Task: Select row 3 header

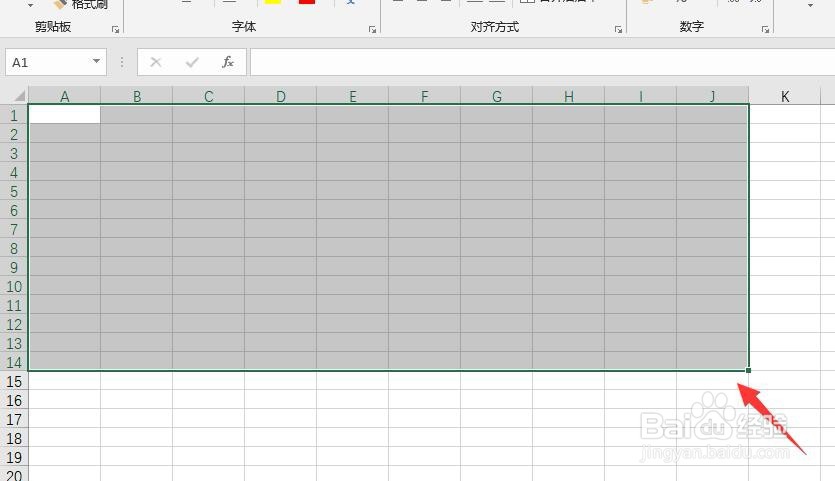Action: point(14,153)
